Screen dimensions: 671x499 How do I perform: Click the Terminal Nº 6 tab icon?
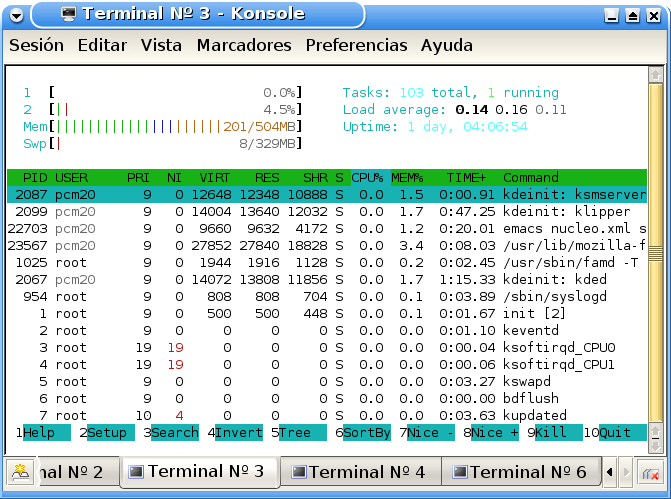[458, 472]
